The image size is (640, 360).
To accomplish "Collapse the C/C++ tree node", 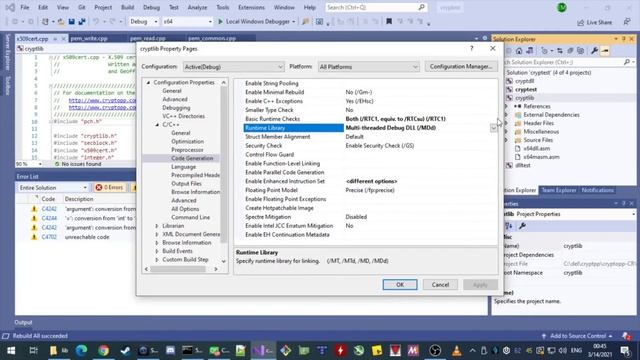I will coord(157,124).
